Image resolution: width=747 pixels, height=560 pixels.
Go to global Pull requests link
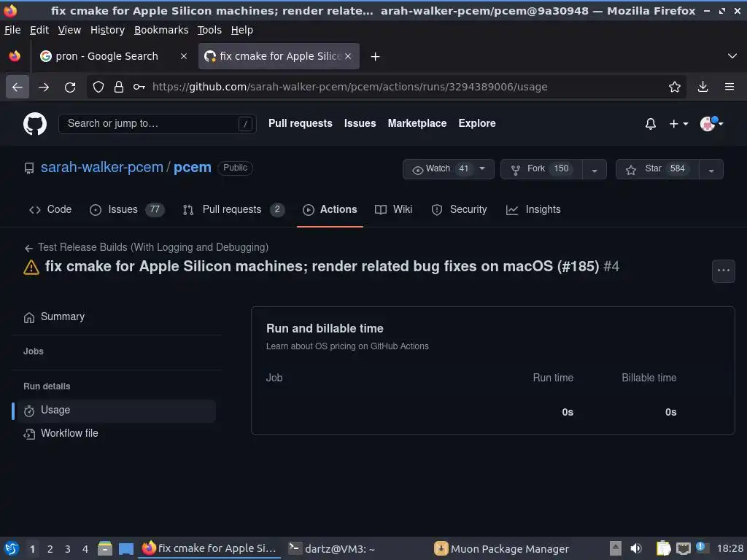coord(300,123)
